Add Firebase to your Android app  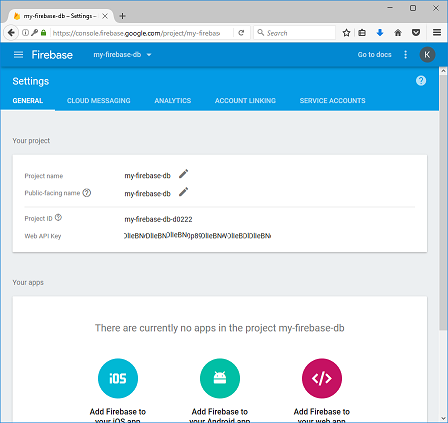tap(220, 378)
